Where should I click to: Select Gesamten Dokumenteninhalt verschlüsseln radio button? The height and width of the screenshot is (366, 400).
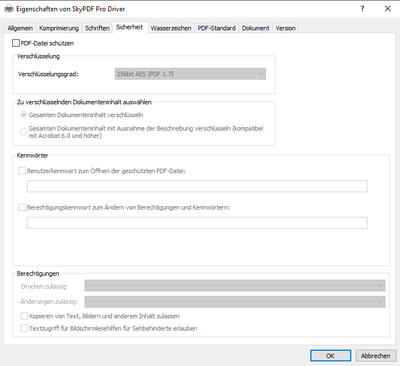(24, 115)
